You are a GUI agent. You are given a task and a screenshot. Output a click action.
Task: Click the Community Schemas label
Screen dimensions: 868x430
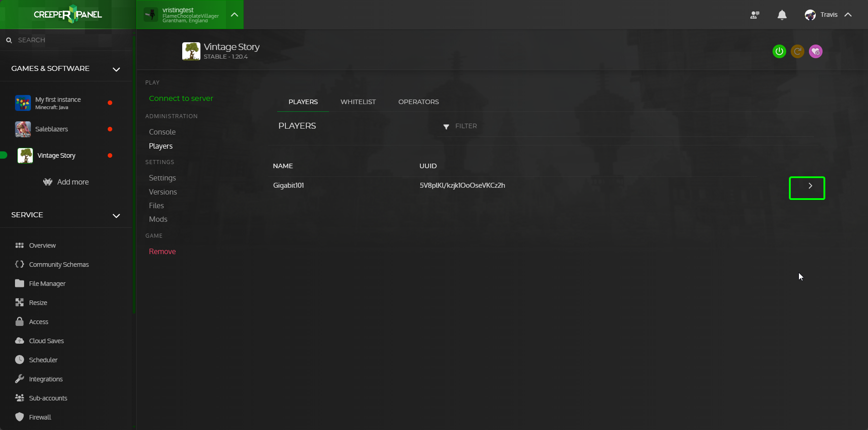pos(59,265)
